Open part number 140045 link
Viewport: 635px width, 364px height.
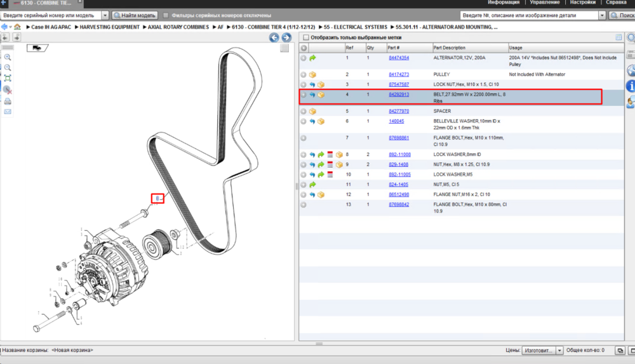396,121
